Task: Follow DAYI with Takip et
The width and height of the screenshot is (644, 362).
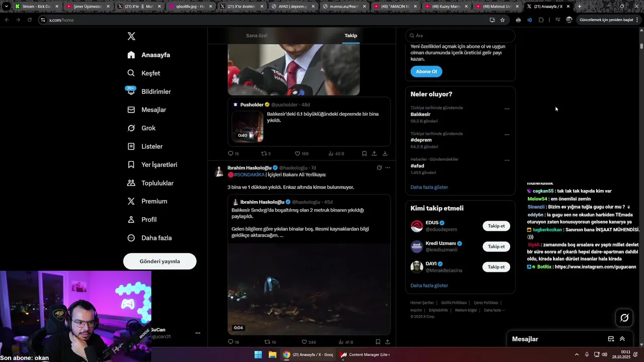Action: (496, 267)
